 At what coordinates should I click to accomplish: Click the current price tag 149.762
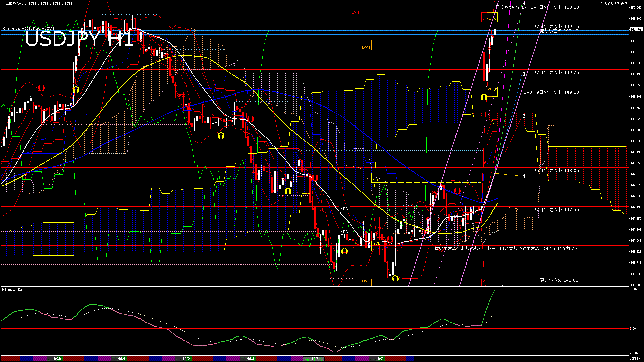[x=636, y=29]
